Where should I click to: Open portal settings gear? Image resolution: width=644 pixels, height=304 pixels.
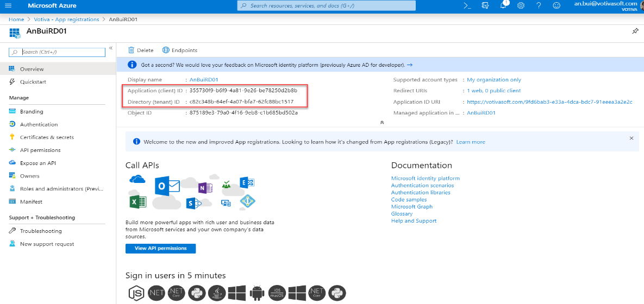coord(521,6)
